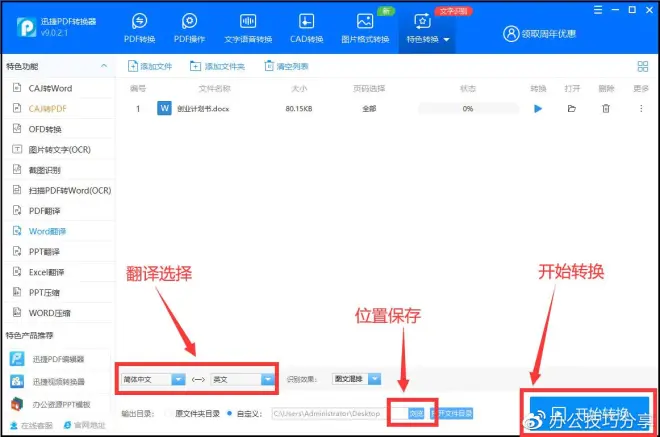This screenshot has height=437, width=660.
Task: Open 办公资源PPT模板 recommended product
Action: pos(51,404)
